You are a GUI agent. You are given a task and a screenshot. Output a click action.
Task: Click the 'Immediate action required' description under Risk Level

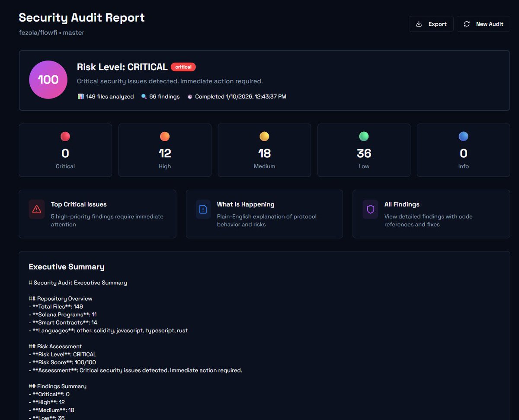pyautogui.click(x=170, y=81)
